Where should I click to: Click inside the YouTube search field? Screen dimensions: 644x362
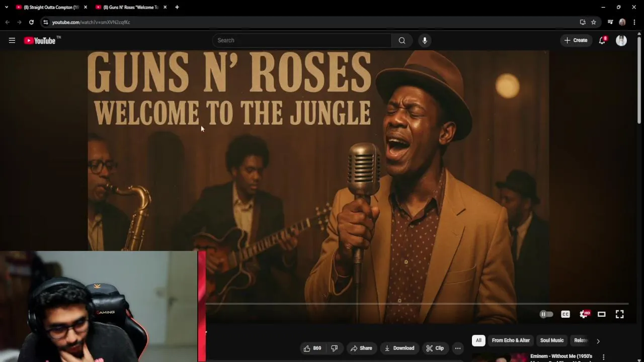click(302, 40)
